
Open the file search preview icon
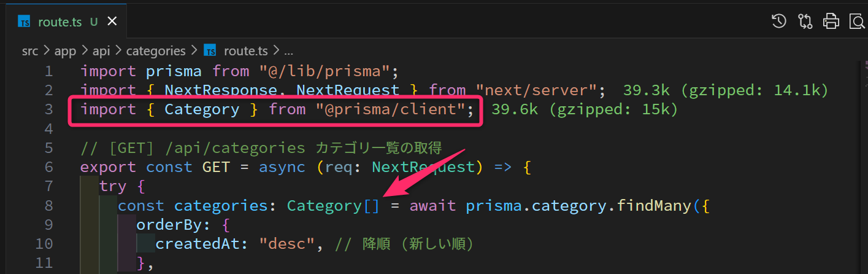(x=857, y=22)
